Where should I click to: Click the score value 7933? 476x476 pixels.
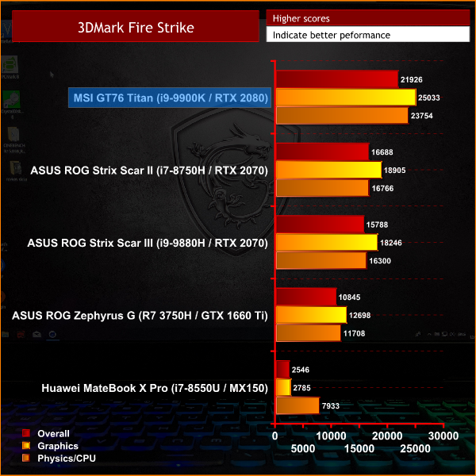pos(331,406)
